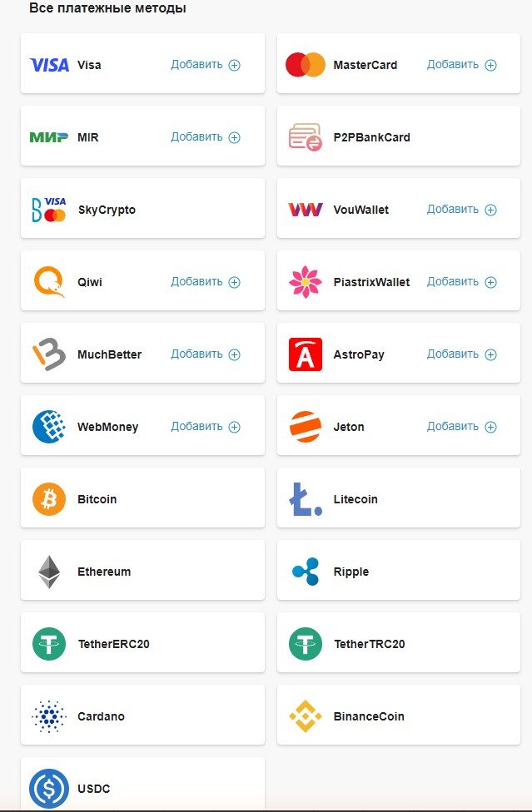Select the WebMoney globe icon
The image size is (532, 812).
49,427
